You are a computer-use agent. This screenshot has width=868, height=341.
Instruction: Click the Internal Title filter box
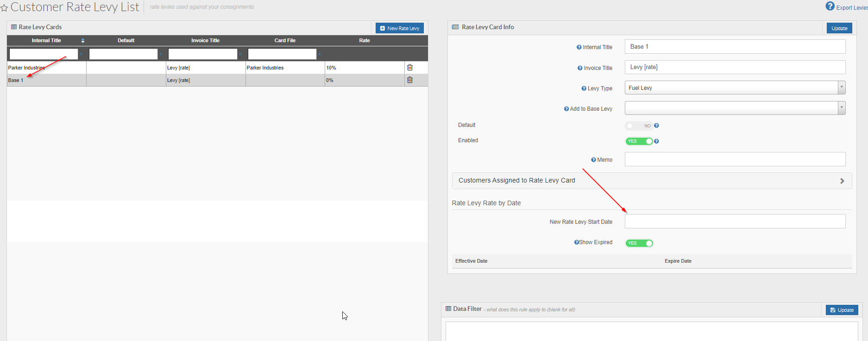44,54
